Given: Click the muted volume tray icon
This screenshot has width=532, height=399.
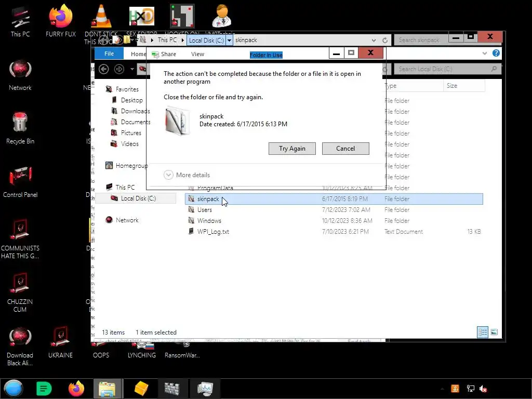Looking at the screenshot, I should (483, 389).
